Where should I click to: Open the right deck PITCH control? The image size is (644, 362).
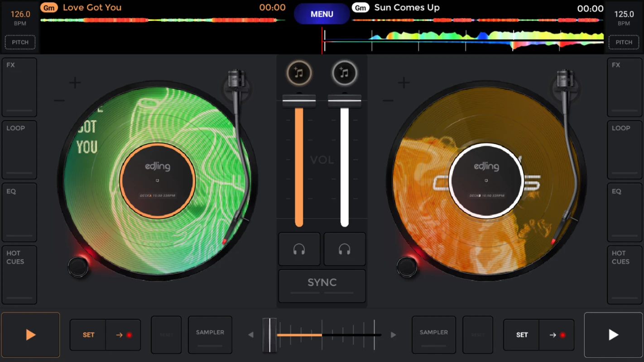tap(624, 42)
